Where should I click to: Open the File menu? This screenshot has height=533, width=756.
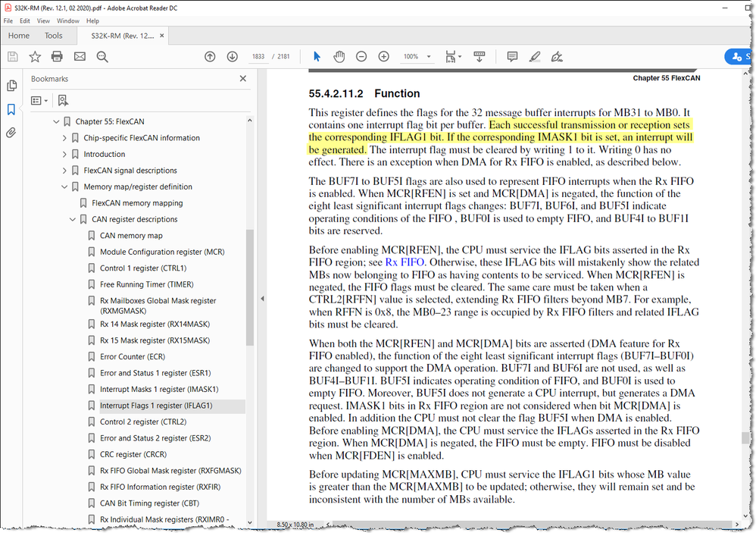pyautogui.click(x=8, y=20)
